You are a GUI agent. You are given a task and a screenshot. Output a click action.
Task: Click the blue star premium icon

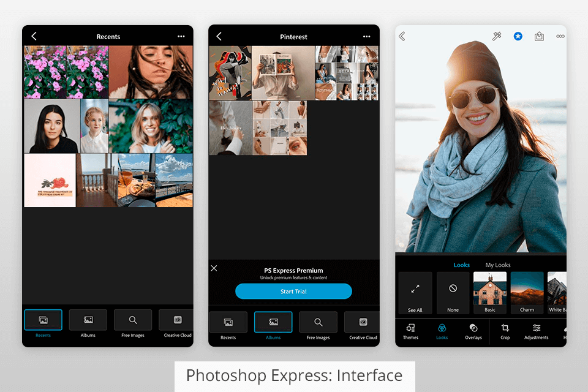(518, 36)
